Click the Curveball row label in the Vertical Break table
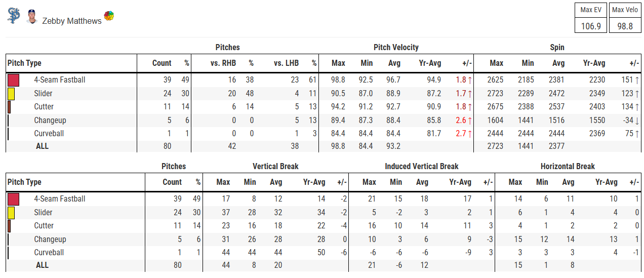Screen dimensions: 644x278 (x=49, y=253)
